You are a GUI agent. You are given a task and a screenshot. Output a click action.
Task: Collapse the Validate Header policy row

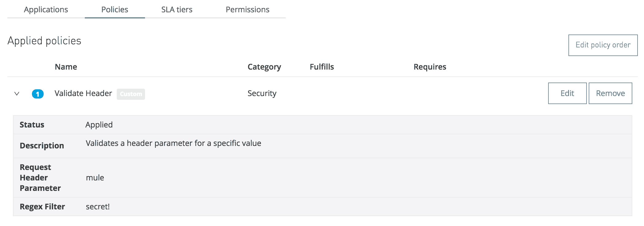[17, 94]
